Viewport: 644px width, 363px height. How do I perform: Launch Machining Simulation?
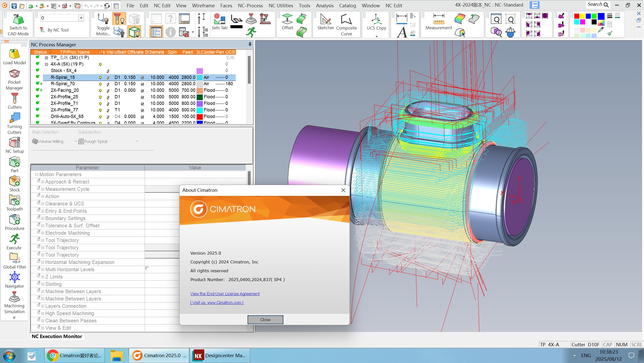[x=14, y=302]
